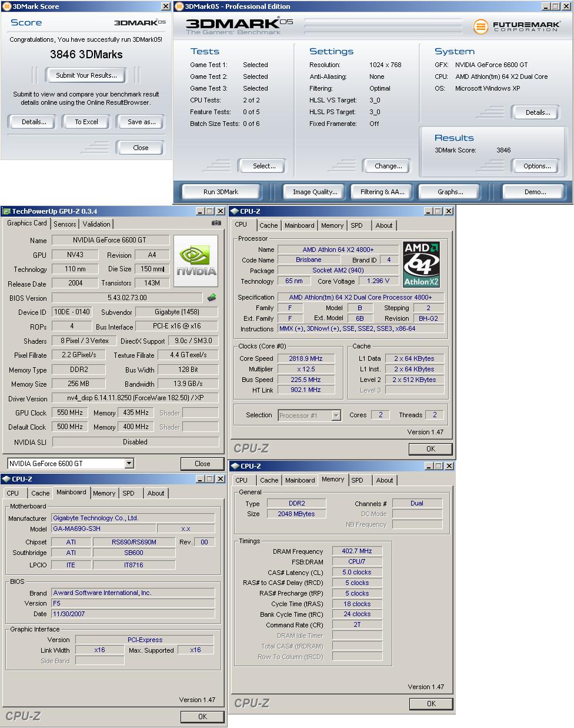This screenshot has height=728, width=574.
Task: Click Submit Your Results button
Action: (86, 75)
